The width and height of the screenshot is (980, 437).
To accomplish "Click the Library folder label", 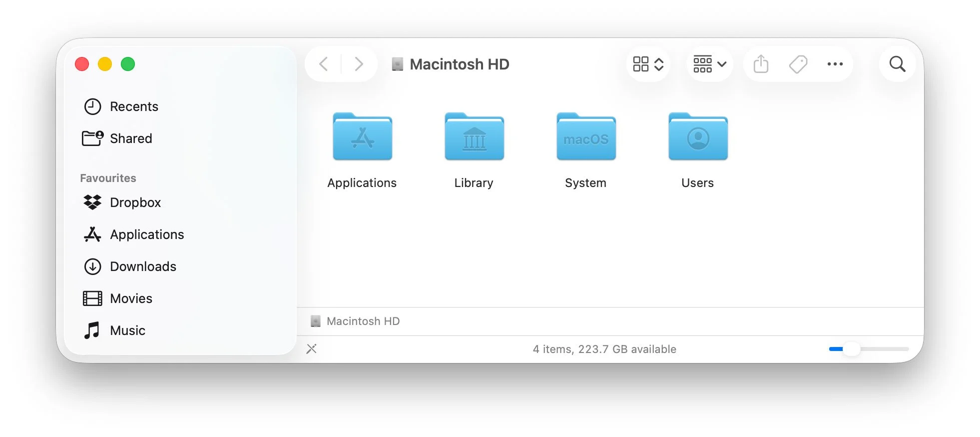I will (474, 183).
